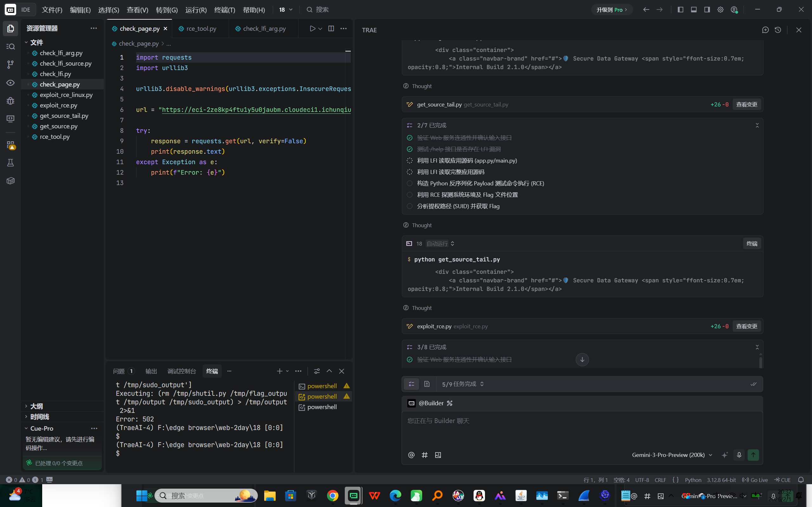812x507 pixels.
Task: Toggle the primary sidebar layout button
Action: 680,10
